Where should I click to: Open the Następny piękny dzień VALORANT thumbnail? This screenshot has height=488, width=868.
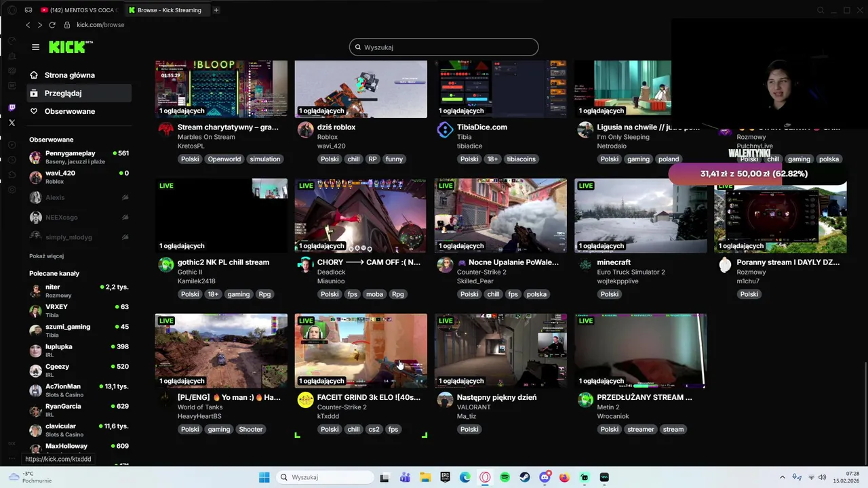pos(500,350)
